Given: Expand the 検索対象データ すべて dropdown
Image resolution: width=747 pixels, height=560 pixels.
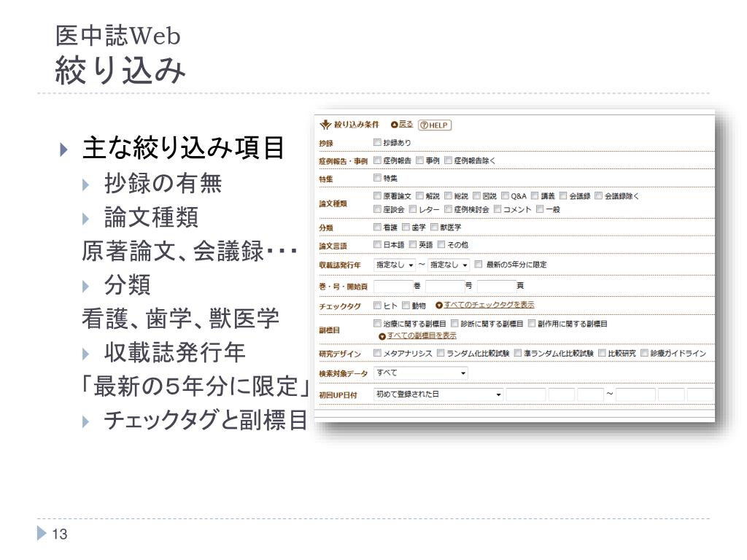Looking at the screenshot, I should tap(421, 373).
